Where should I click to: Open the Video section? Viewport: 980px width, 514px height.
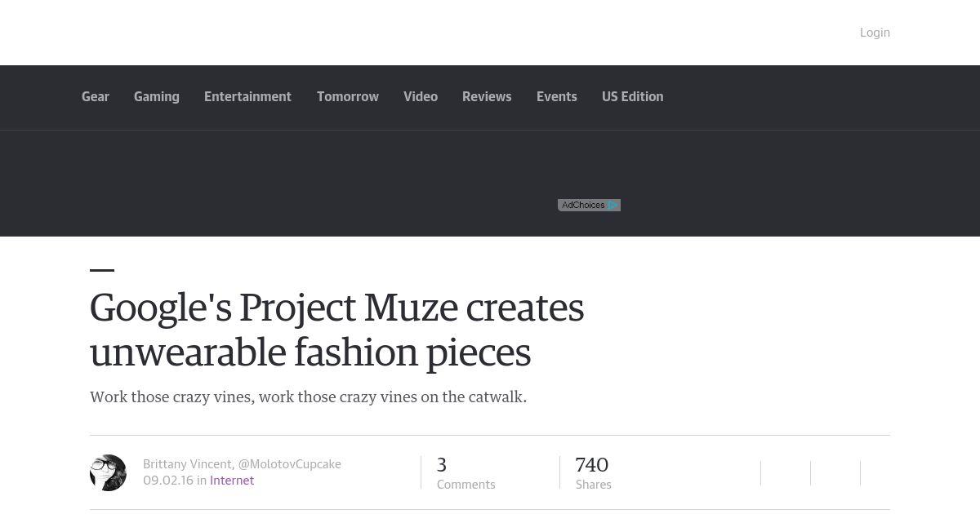(x=421, y=96)
